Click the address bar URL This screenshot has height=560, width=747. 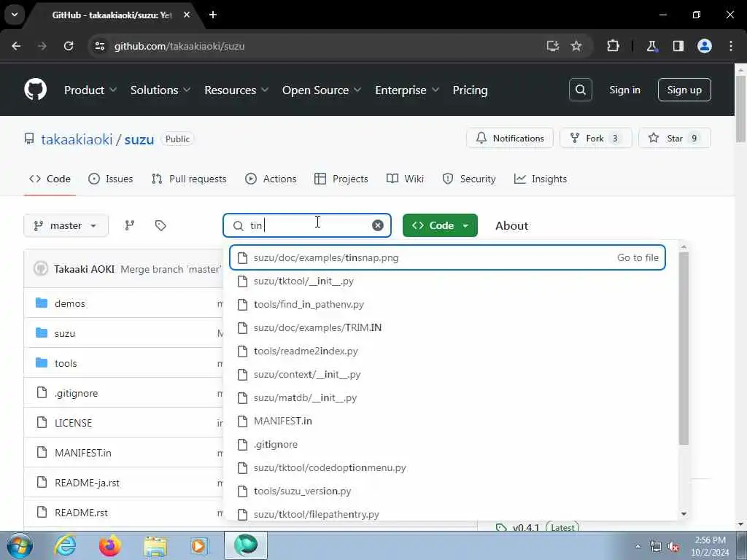click(179, 46)
